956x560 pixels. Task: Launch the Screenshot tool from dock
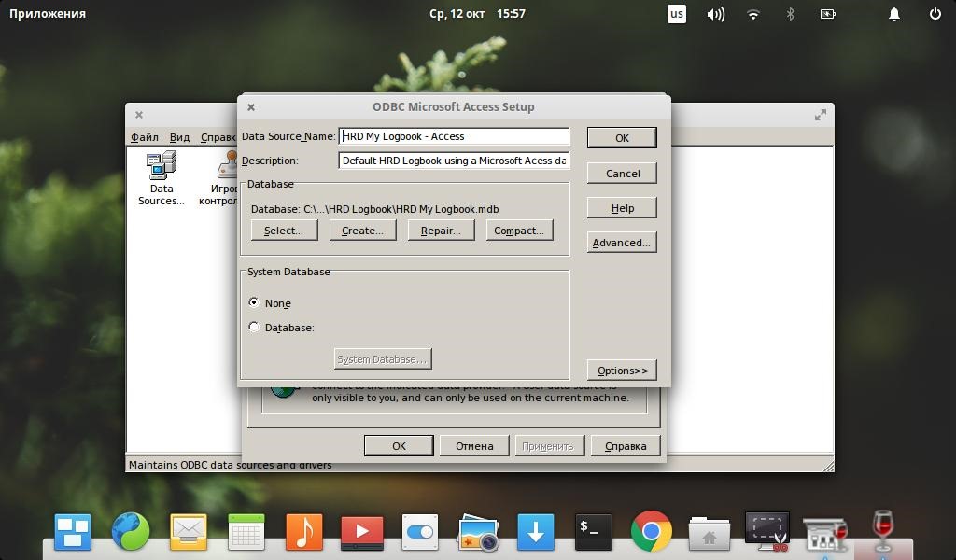(767, 531)
